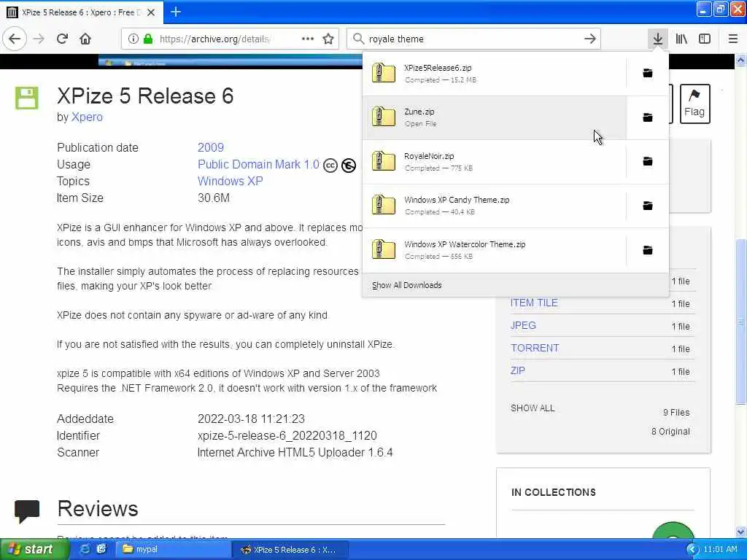Open a new browser tab

click(175, 12)
